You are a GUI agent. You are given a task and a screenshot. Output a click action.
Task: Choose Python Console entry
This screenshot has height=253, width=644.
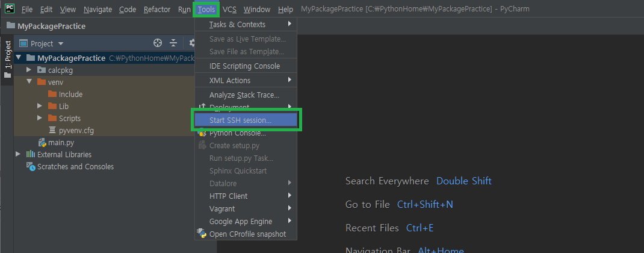[246, 133]
